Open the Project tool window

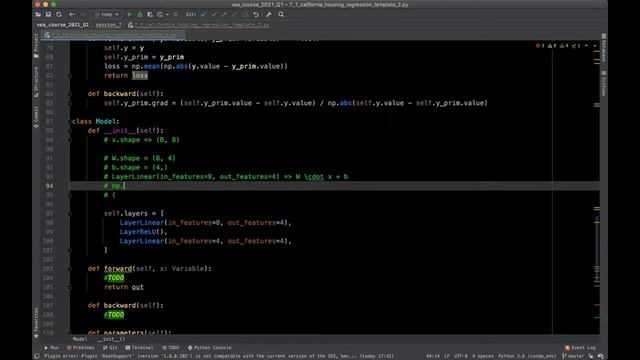pyautogui.click(x=36, y=45)
